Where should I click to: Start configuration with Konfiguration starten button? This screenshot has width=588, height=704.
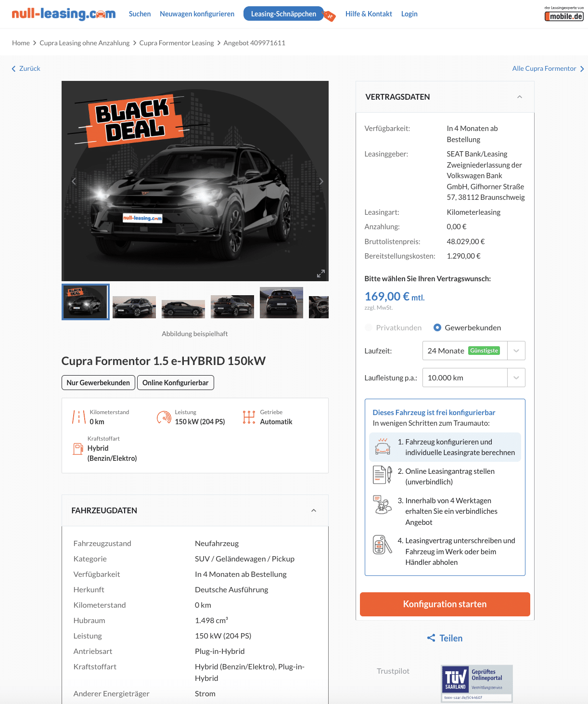445,604
